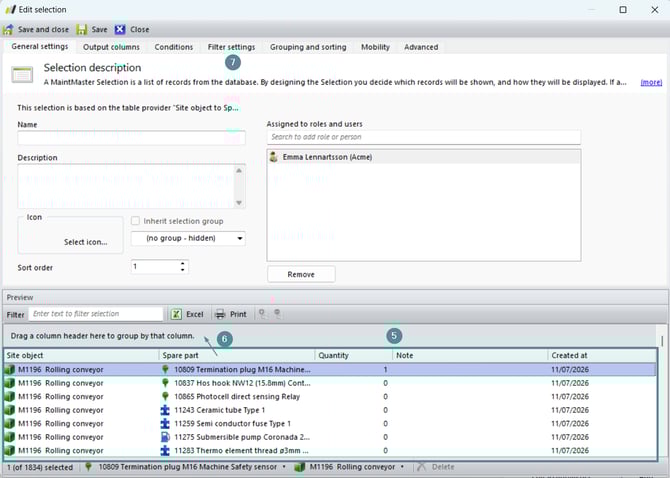Click the Save floppy disk icon
The height and width of the screenshot is (478, 670).
[x=82, y=29]
